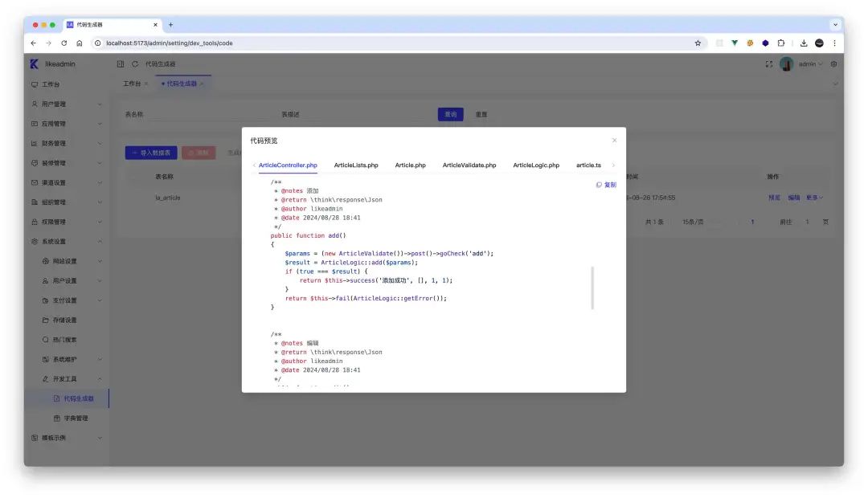Click the 应用管理 icon in sidebar

pyautogui.click(x=35, y=124)
